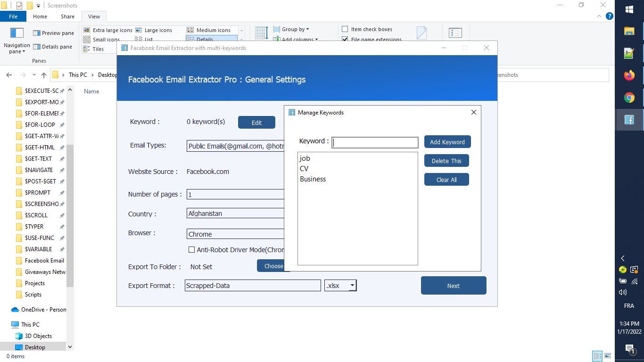This screenshot has width=644, height=362.
Task: Click This PC in the address bar
Action: click(x=78, y=75)
